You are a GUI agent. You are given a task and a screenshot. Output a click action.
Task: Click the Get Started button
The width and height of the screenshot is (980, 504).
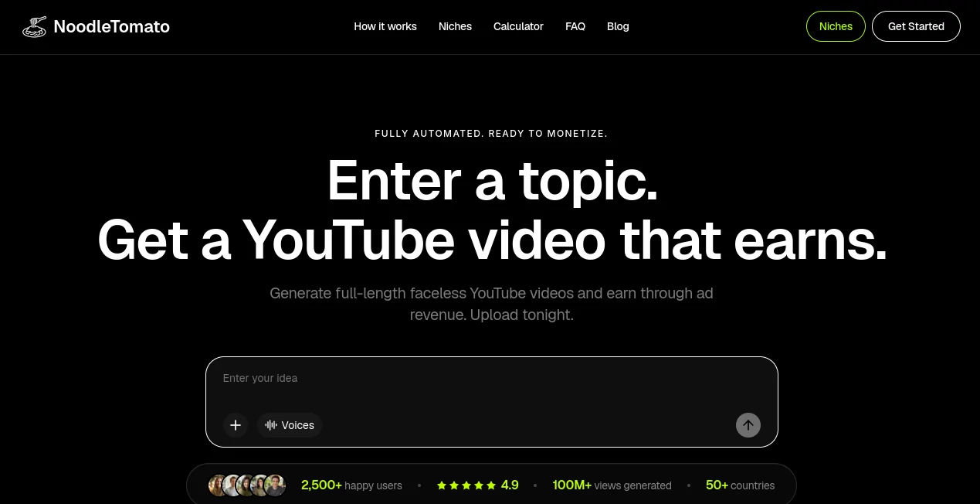click(916, 26)
